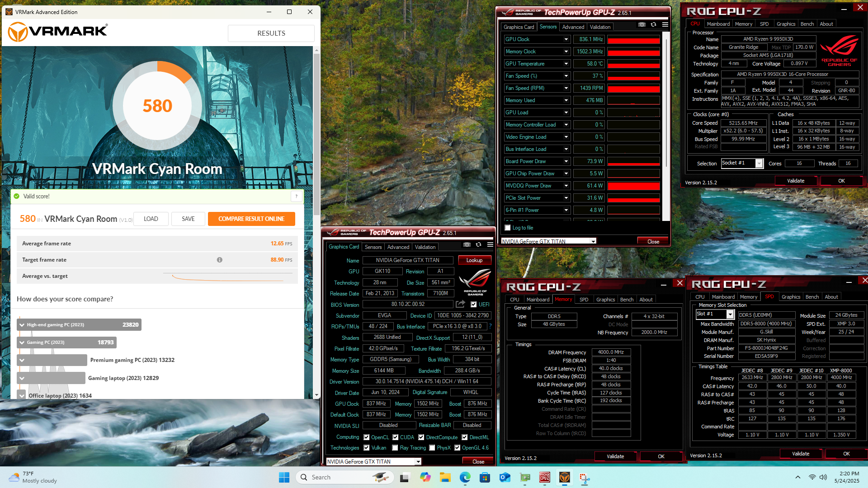Switch to VRMark via taskbar icon
The image size is (868, 488).
pos(565,477)
